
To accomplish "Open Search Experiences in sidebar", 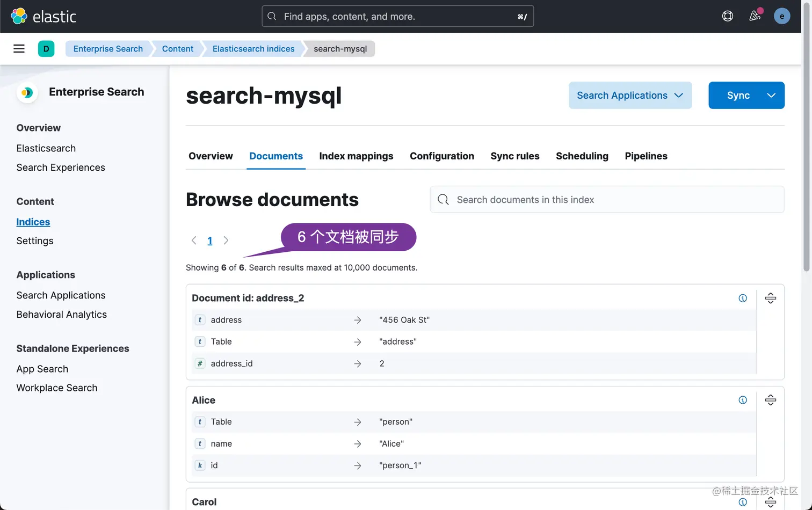I will [61, 167].
